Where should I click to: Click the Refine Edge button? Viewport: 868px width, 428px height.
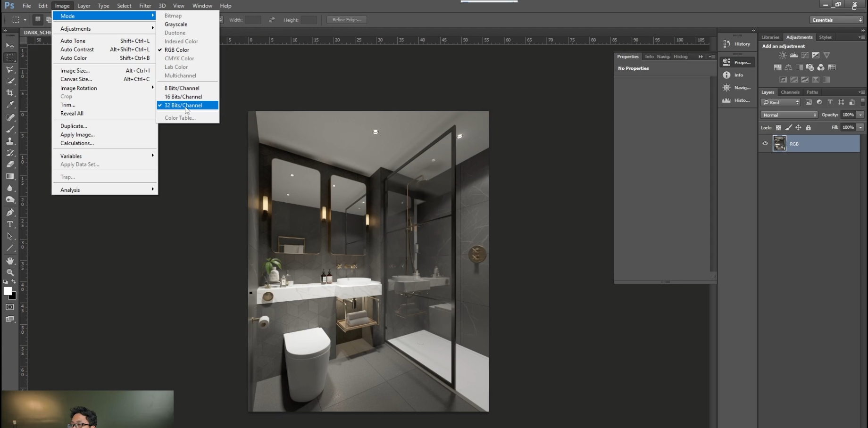click(x=346, y=19)
